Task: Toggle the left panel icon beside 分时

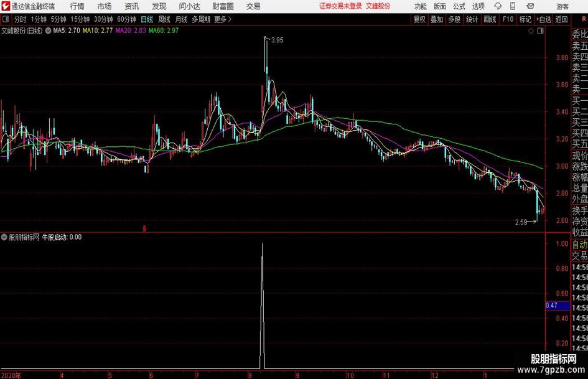Action: pos(5,19)
